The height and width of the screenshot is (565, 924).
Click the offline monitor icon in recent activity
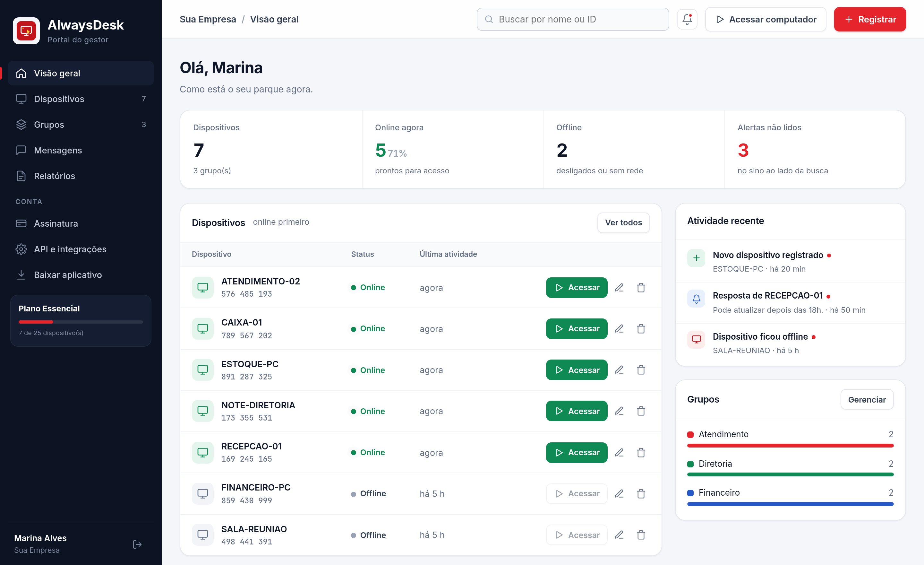696,340
